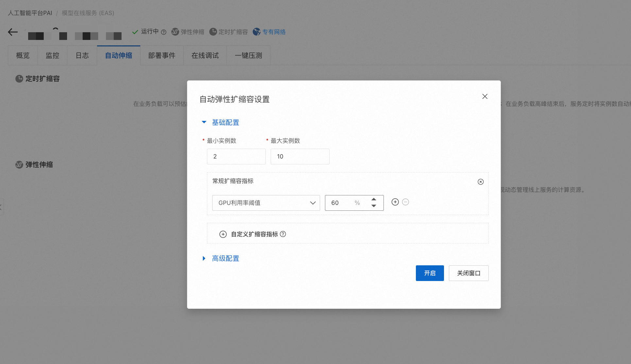Image resolution: width=631 pixels, height=364 pixels.
Task: Decrease the GPU threshold value by one
Action: (x=374, y=206)
